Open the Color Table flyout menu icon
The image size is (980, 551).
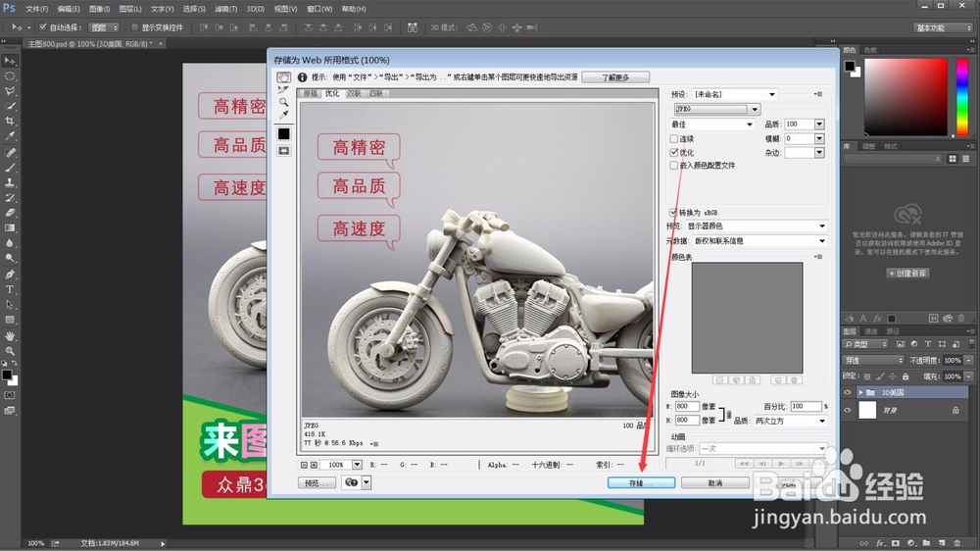[x=818, y=257]
